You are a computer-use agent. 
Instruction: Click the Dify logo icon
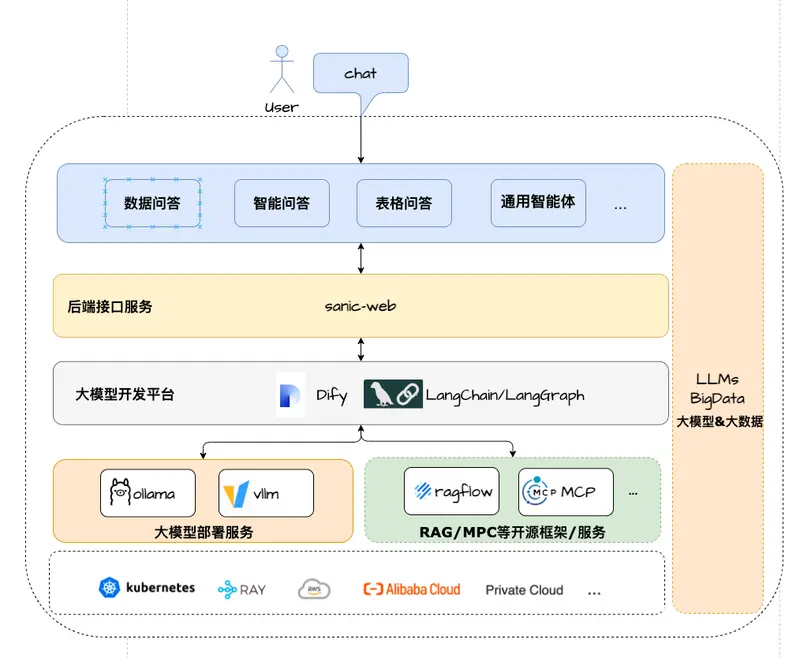[x=291, y=394]
